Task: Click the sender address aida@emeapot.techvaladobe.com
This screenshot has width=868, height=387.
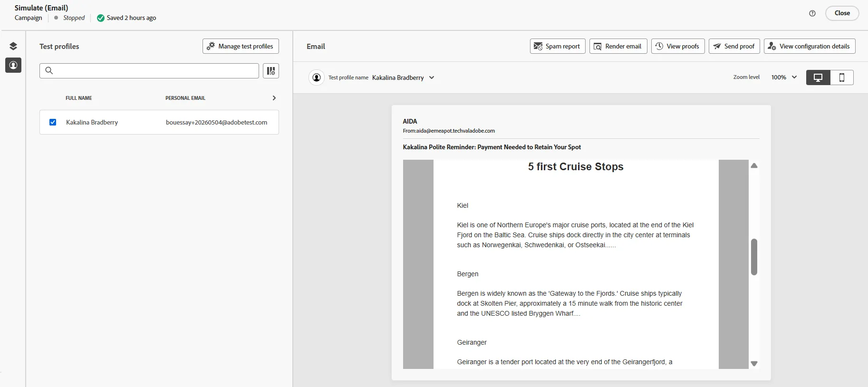Action: [x=455, y=131]
